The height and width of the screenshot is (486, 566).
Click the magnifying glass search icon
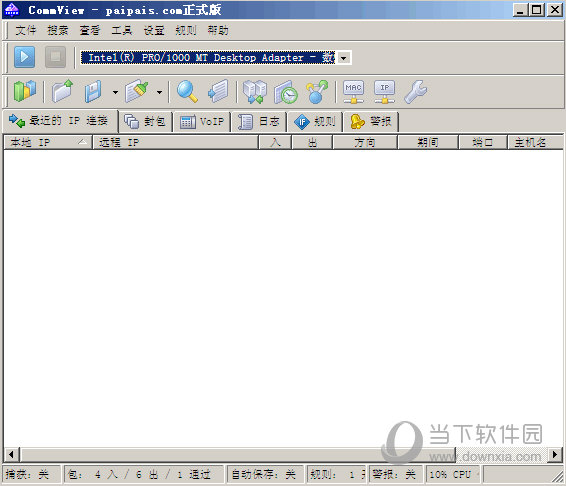pos(187,92)
